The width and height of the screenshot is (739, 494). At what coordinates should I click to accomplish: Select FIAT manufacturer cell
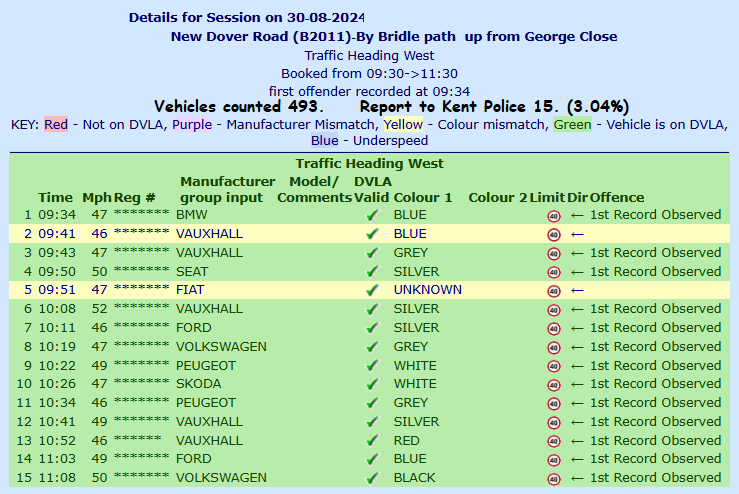(190, 290)
